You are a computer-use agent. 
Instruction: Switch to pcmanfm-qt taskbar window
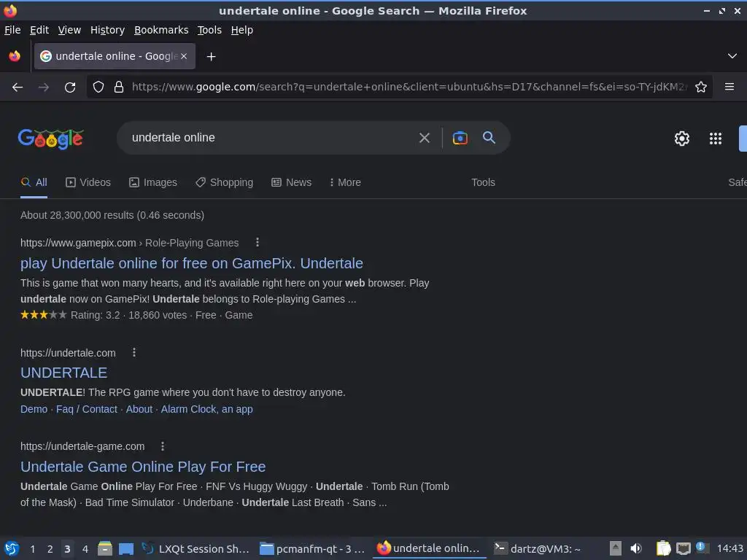(312, 548)
